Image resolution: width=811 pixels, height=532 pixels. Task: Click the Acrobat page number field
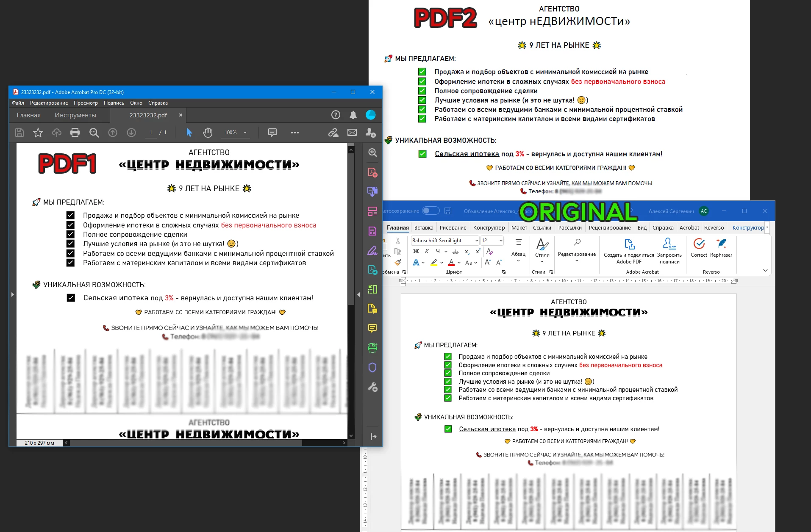[151, 133]
